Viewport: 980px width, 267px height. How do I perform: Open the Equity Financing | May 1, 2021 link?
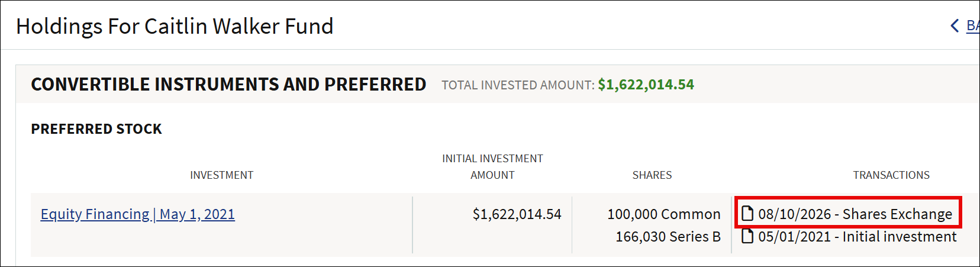click(137, 214)
